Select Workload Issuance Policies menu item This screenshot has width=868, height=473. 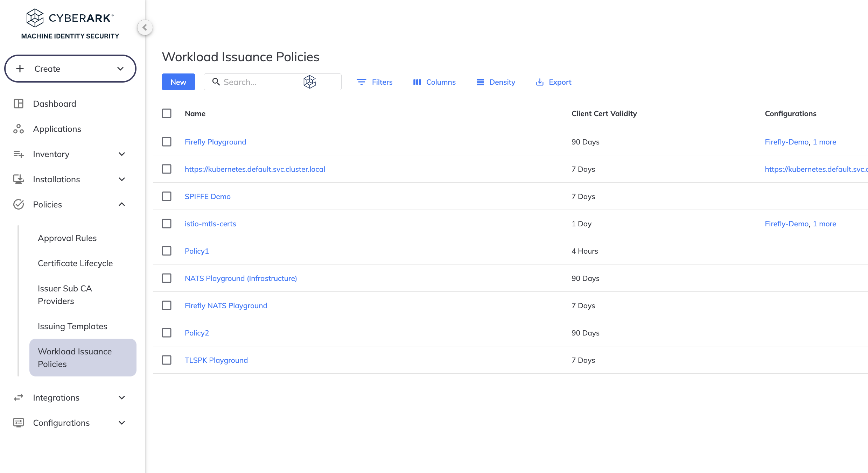83,358
